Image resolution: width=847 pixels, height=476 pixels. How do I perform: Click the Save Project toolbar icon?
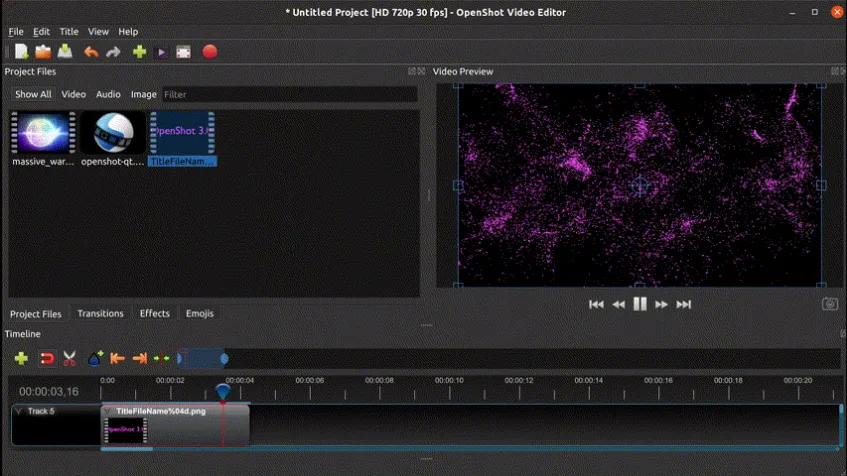(x=65, y=52)
